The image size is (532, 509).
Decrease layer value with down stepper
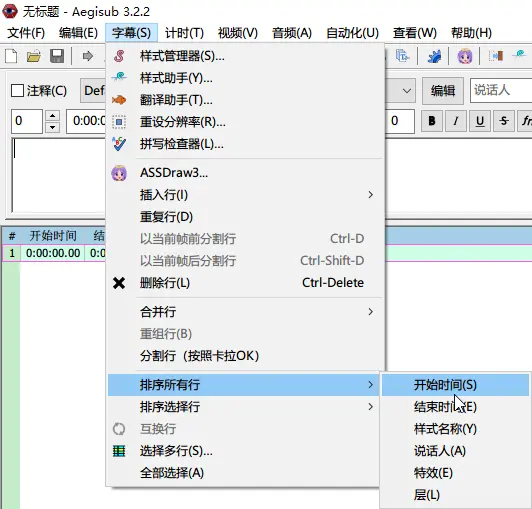click(x=52, y=127)
